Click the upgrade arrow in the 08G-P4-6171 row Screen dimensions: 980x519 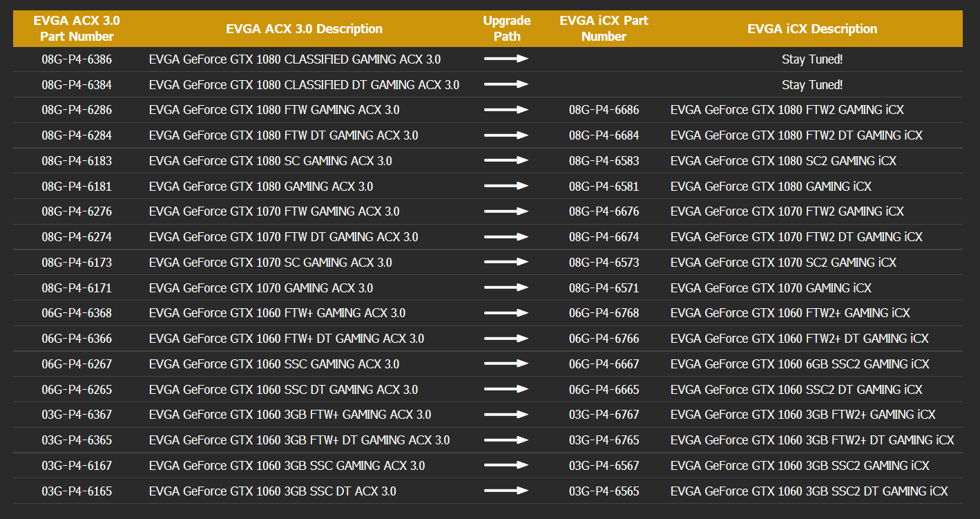coord(506,287)
